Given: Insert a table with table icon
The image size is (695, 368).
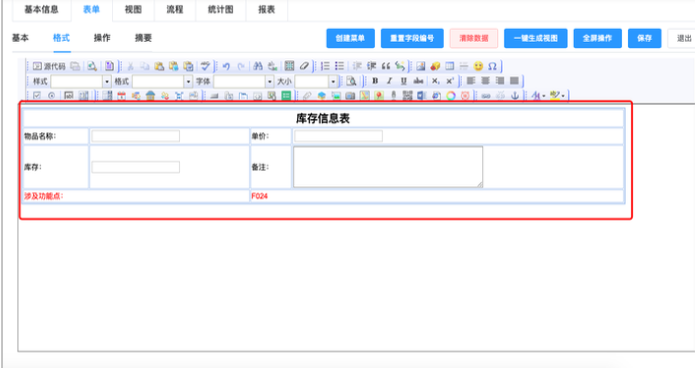Looking at the screenshot, I should [449, 67].
